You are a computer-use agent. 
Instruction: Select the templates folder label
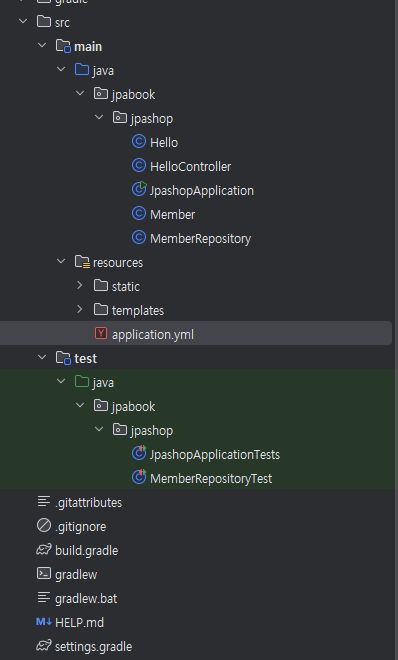coord(138,311)
